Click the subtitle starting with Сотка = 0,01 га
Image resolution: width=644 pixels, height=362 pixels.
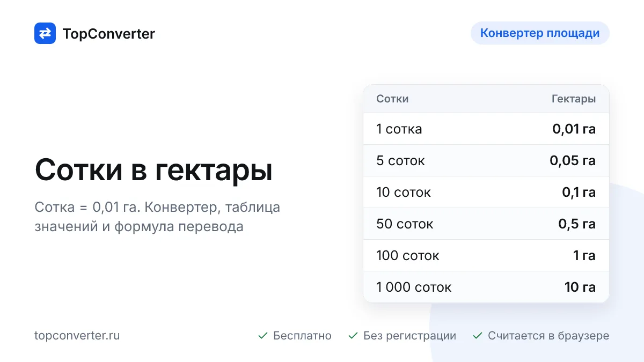point(157,217)
